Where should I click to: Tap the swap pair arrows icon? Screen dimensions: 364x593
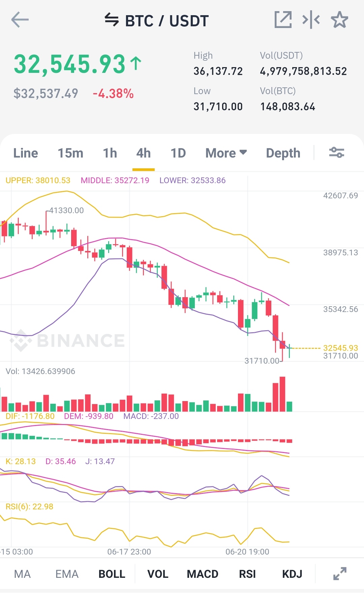click(112, 20)
